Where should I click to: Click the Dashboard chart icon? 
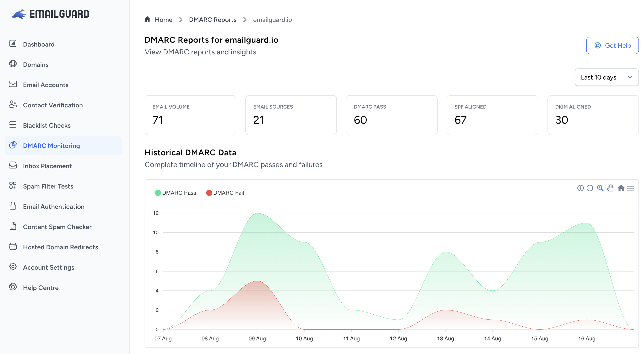coord(13,44)
